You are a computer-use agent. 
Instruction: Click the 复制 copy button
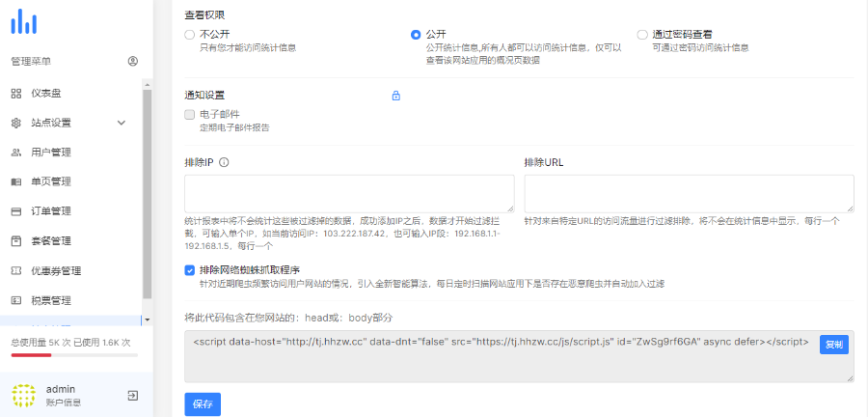click(x=833, y=345)
